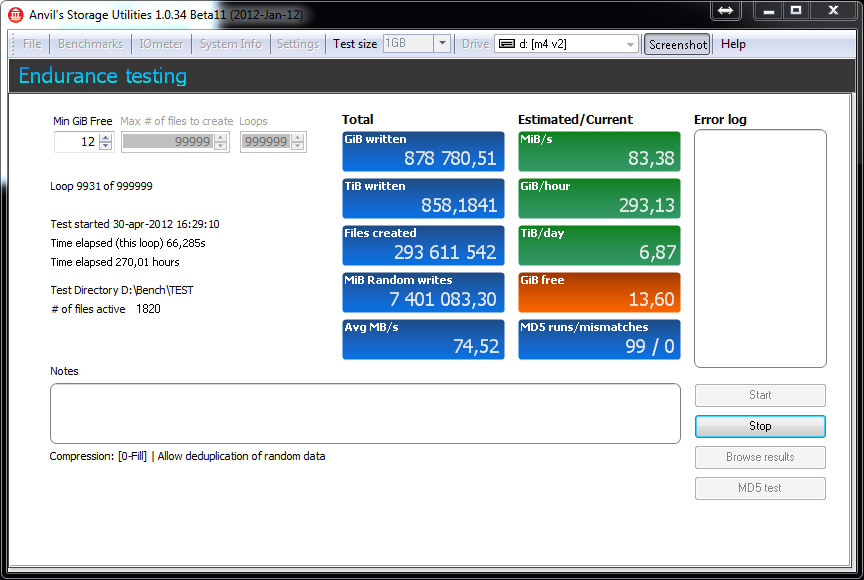864x580 pixels.
Task: Click the MD5 runs/mismatches tile
Action: (x=600, y=339)
